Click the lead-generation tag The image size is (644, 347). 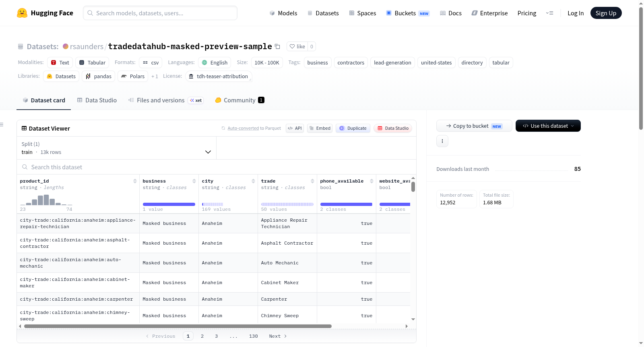pyautogui.click(x=392, y=62)
